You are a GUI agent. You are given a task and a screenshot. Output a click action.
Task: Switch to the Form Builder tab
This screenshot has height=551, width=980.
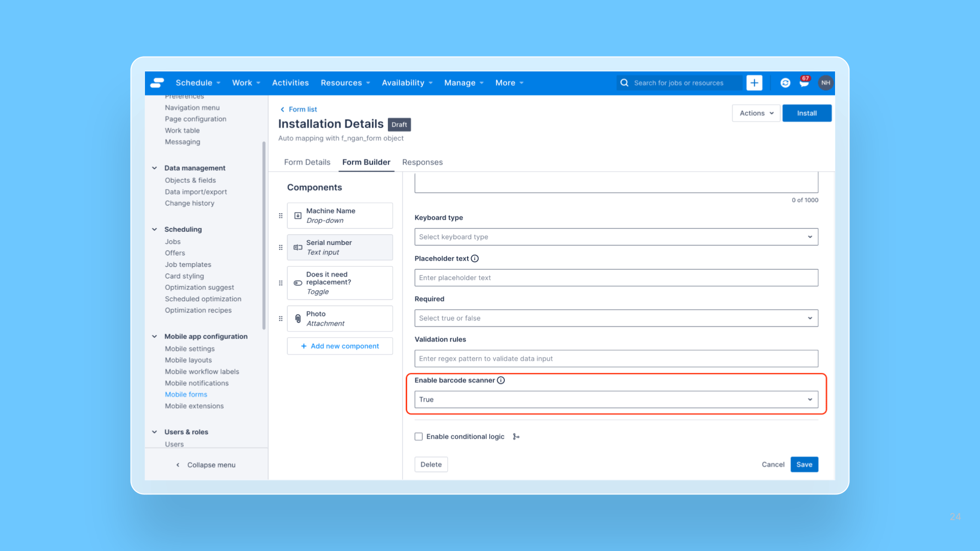(x=366, y=162)
